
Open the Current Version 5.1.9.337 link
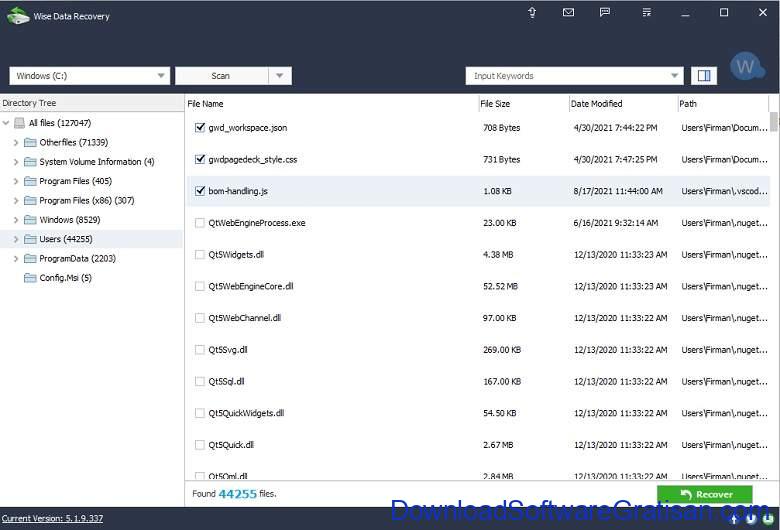click(52, 518)
